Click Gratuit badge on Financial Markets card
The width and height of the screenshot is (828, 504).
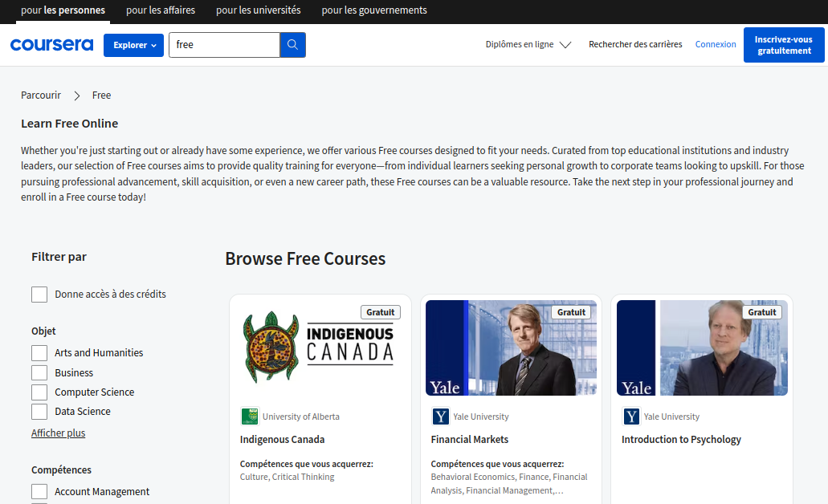(571, 312)
